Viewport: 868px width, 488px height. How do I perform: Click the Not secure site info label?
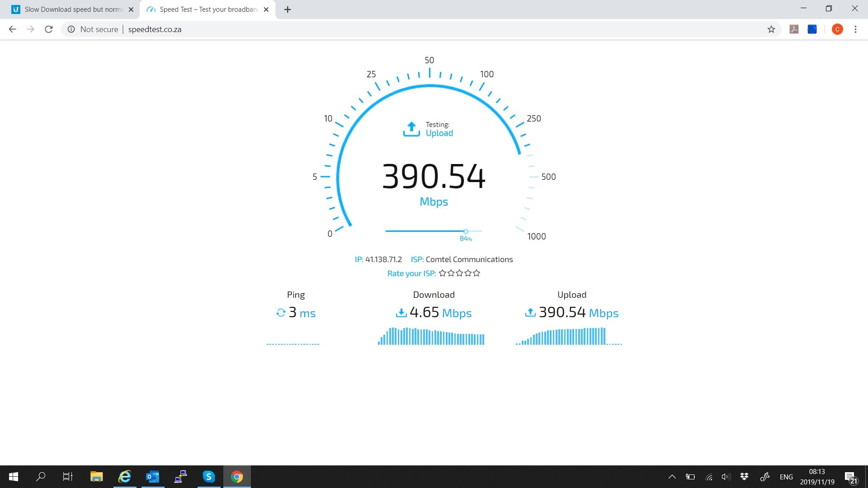click(x=99, y=29)
